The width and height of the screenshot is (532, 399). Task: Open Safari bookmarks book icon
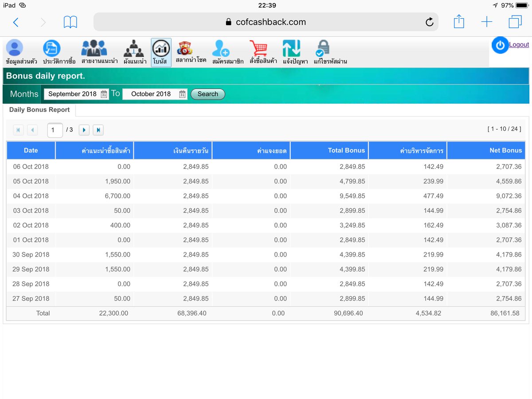(x=70, y=22)
